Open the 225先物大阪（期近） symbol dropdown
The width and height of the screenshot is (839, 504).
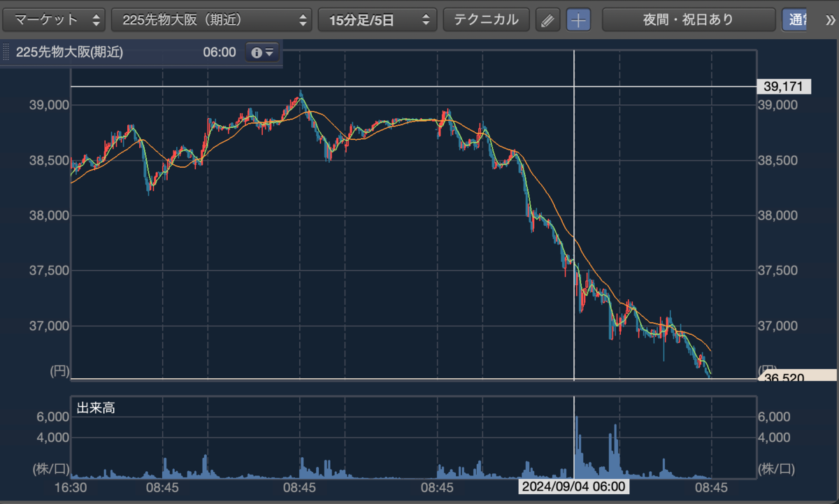tap(212, 20)
